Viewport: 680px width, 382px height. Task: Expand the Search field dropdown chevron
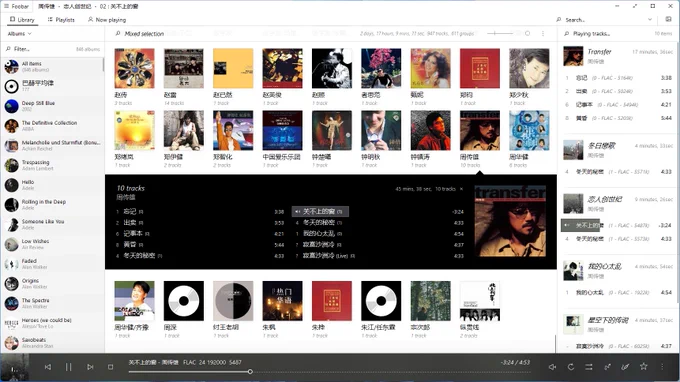pyautogui.click(x=650, y=20)
